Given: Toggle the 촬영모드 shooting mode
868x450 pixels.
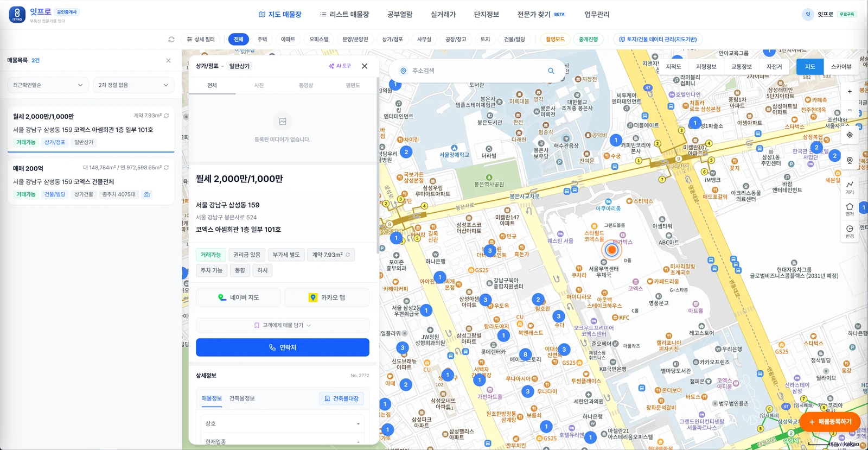Looking at the screenshot, I should (x=555, y=39).
